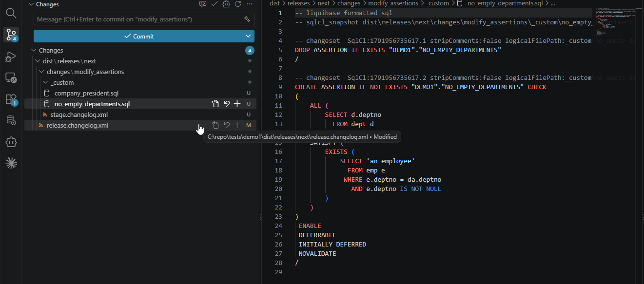This screenshot has width=644, height=284.
Task: Click the 'releases' breadcrumb segment
Action: (x=298, y=3)
